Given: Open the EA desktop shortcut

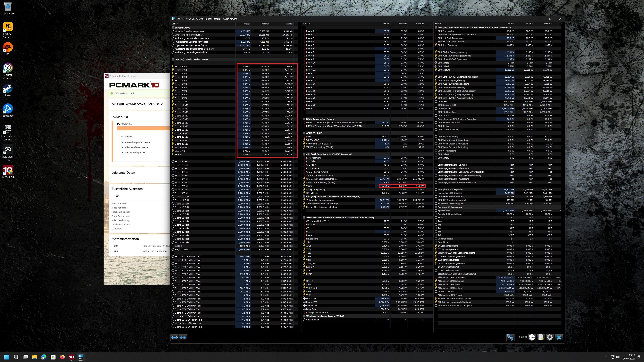Looking at the screenshot, I should (x=8, y=49).
